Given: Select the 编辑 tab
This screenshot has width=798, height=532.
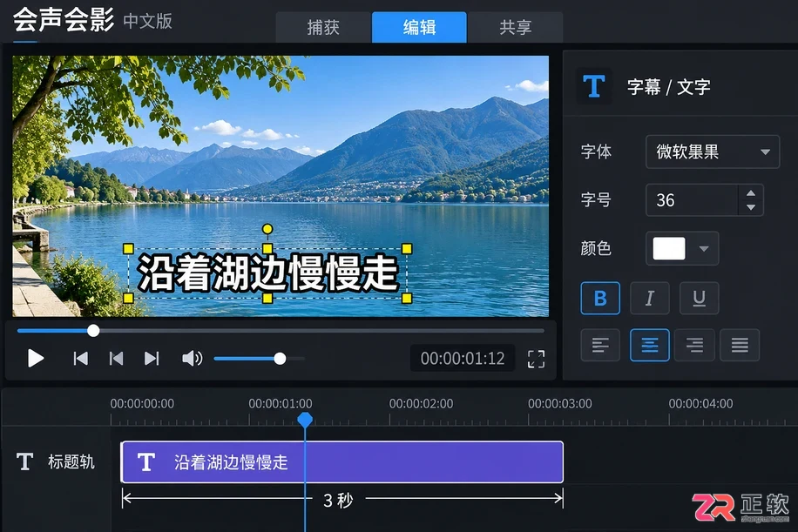Looking at the screenshot, I should (419, 27).
